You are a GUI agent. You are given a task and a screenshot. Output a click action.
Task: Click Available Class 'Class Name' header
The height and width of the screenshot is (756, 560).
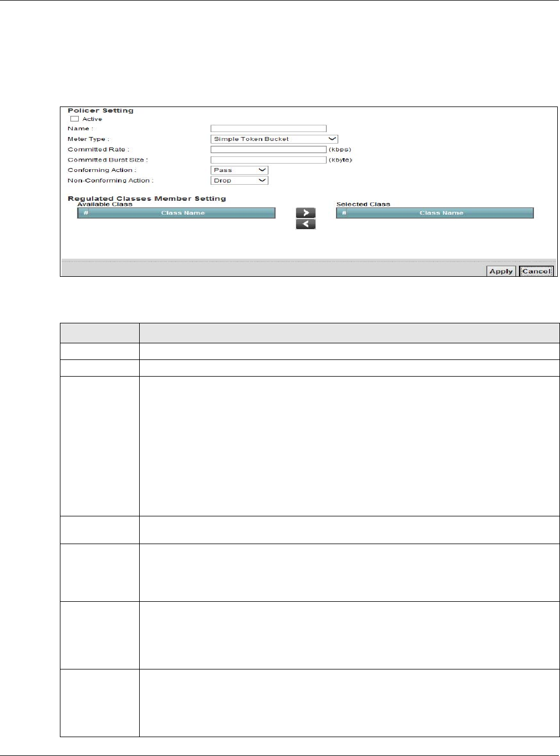[183, 213]
